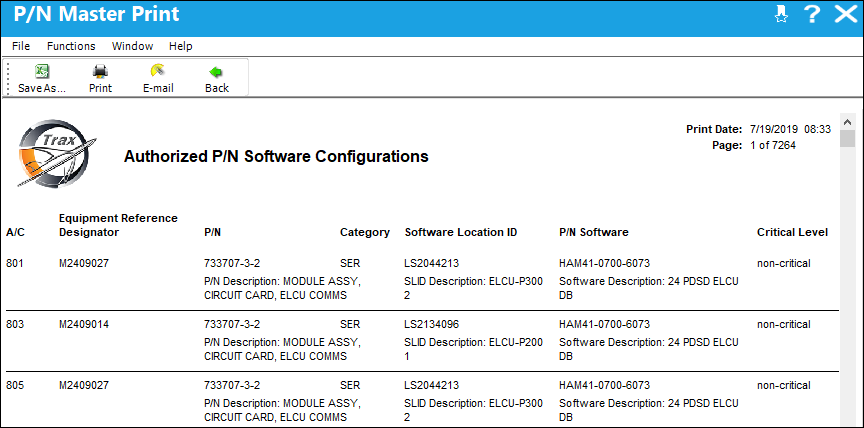The height and width of the screenshot is (428, 864).
Task: Click LS2134096 software location ID
Action: tap(431, 324)
